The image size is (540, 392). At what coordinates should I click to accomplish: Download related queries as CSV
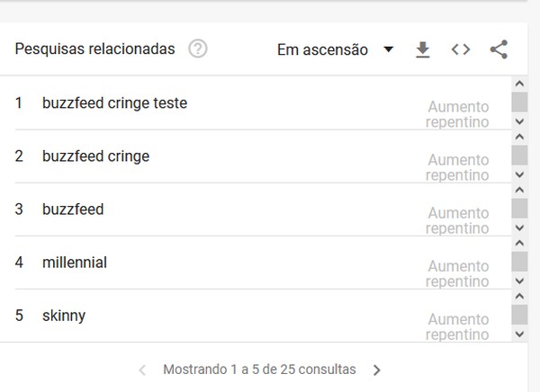point(423,49)
